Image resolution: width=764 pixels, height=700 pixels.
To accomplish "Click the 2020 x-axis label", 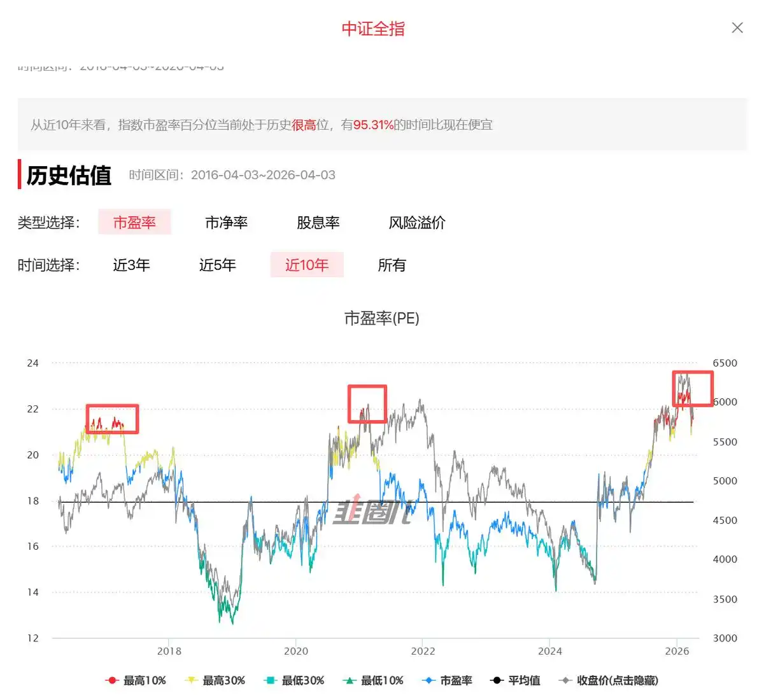I will (295, 651).
